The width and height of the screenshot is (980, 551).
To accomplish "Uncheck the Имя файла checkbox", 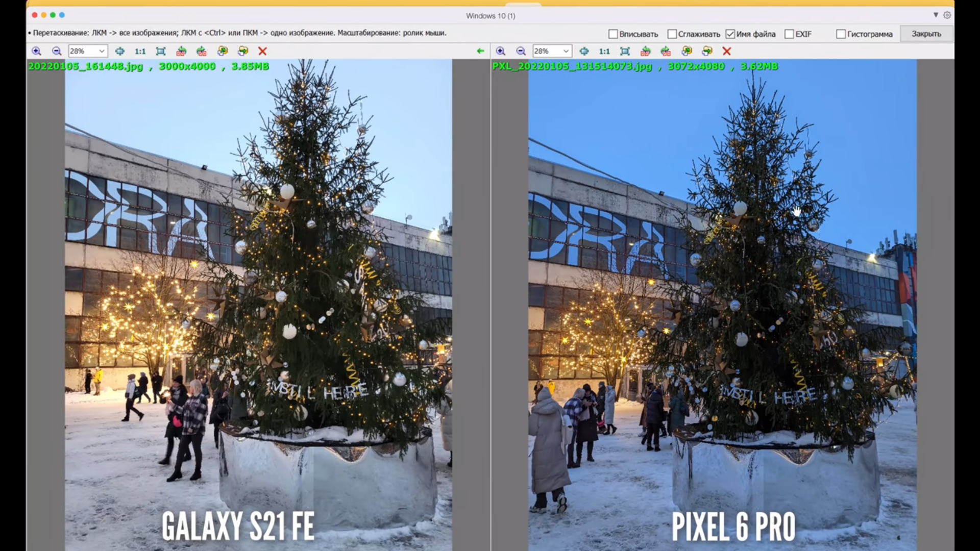I will 730,34.
